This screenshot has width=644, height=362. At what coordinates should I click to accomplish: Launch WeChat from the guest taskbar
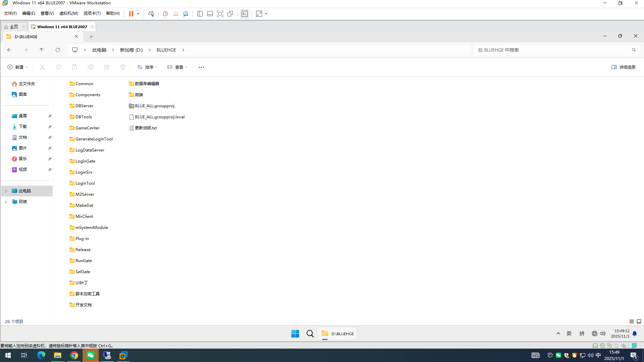click(x=90, y=355)
